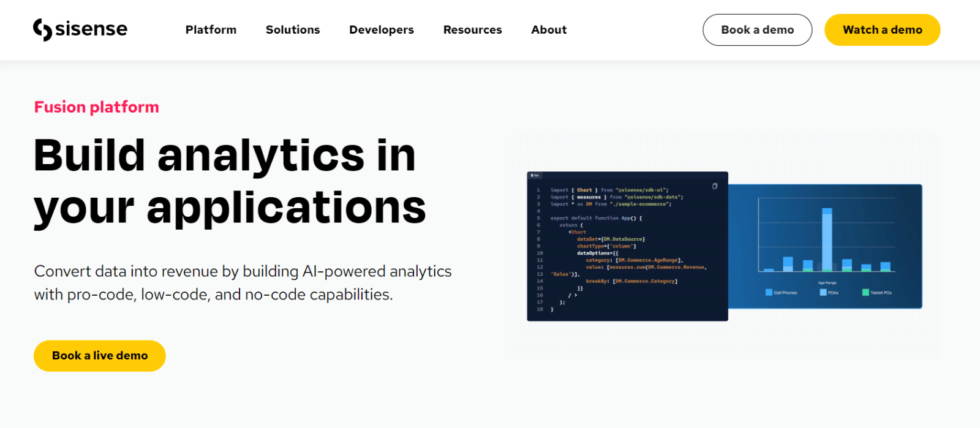The width and height of the screenshot is (980, 428).
Task: Click the Tablet PCs legend swatch
Action: (x=865, y=293)
